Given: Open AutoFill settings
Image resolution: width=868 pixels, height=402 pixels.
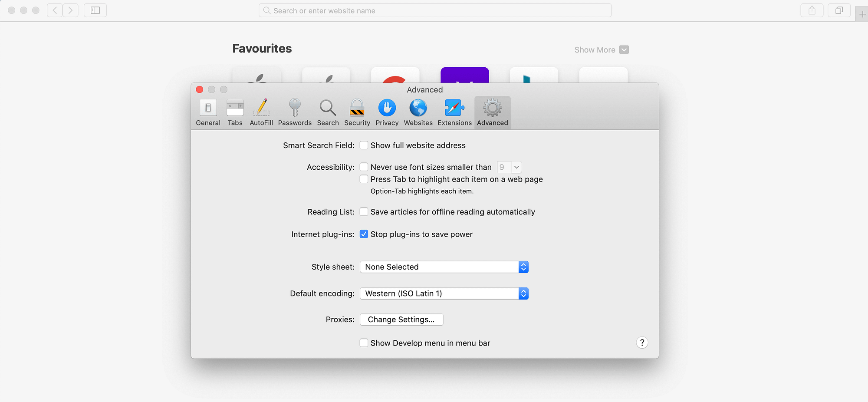Looking at the screenshot, I should [261, 112].
